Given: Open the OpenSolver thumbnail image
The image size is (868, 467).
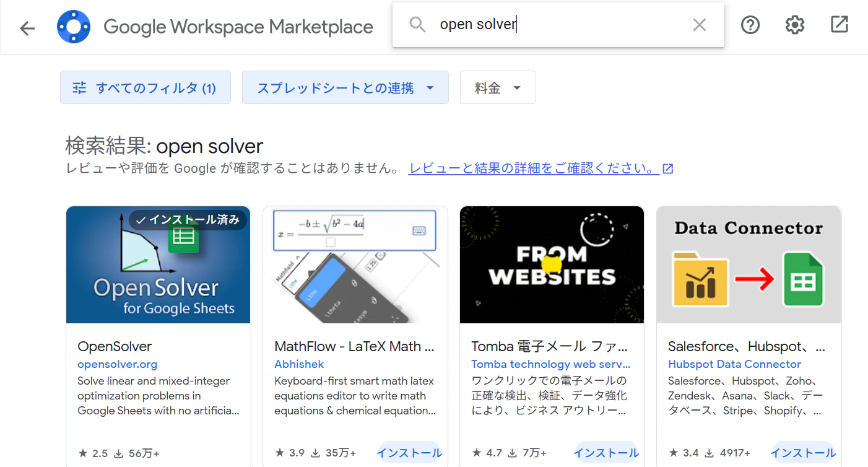Looking at the screenshot, I should (158, 264).
